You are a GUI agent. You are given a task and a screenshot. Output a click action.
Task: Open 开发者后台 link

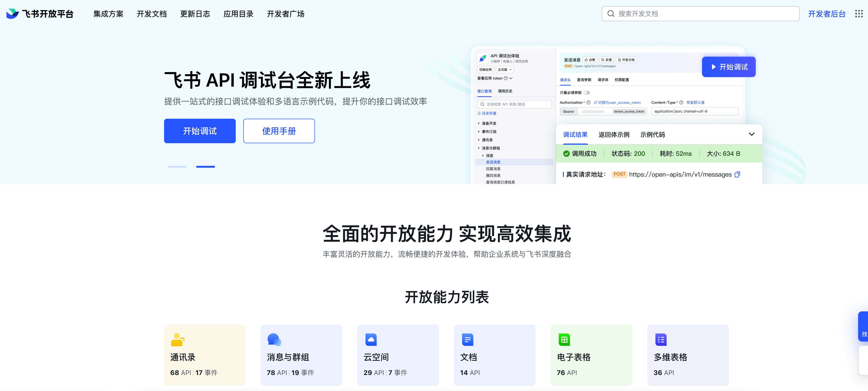(x=827, y=14)
